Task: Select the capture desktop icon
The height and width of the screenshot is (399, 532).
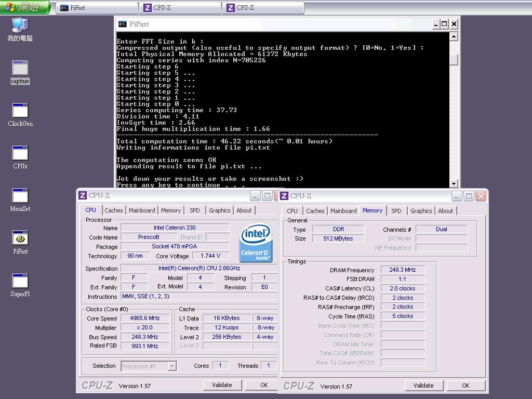Action: click(x=20, y=72)
